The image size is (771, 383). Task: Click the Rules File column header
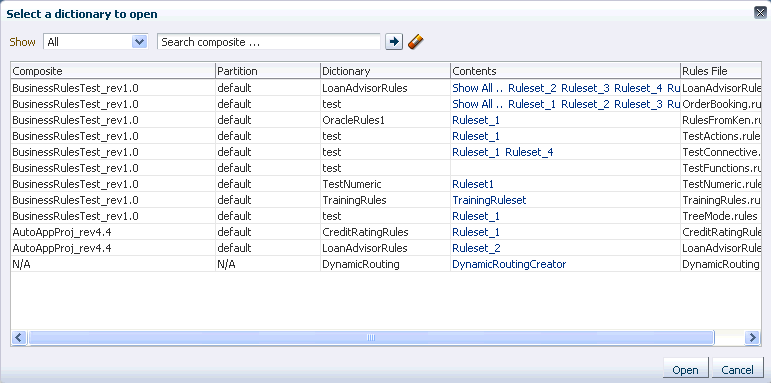pyautogui.click(x=721, y=71)
